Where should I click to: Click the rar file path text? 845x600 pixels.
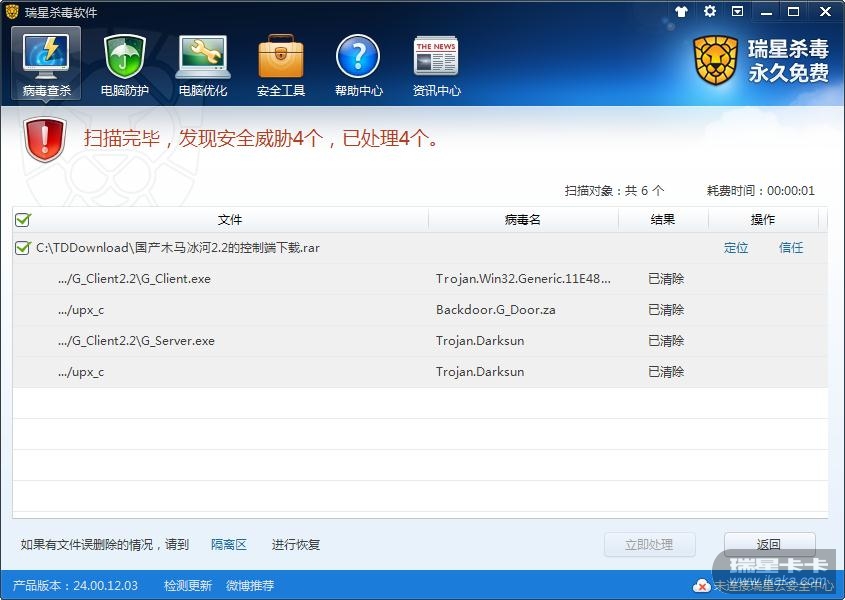tap(178, 248)
